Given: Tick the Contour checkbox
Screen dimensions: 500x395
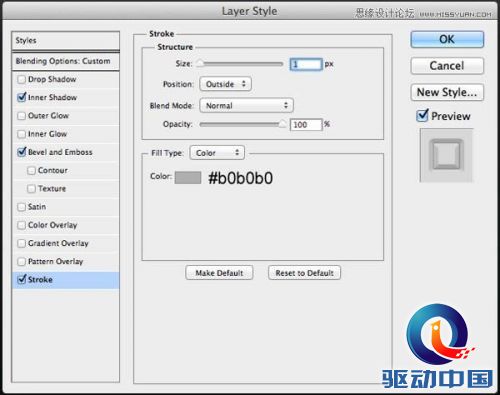Looking at the screenshot, I should tap(31, 170).
